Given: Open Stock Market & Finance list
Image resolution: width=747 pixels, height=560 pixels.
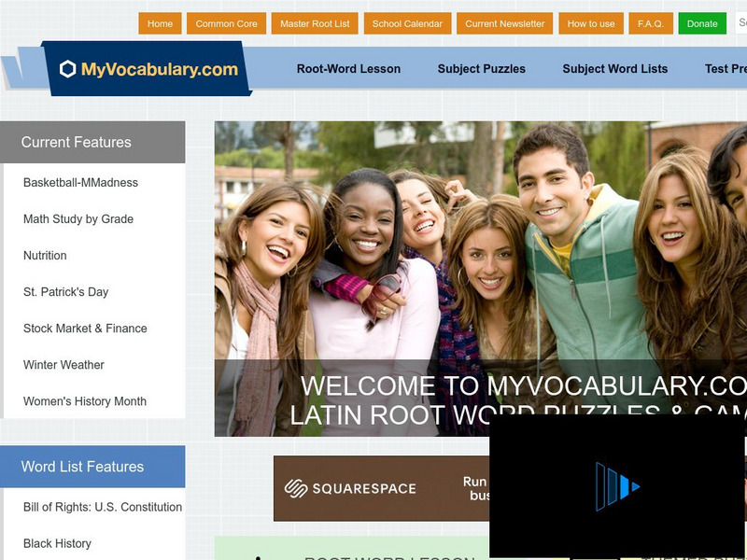Looking at the screenshot, I should tap(85, 329).
